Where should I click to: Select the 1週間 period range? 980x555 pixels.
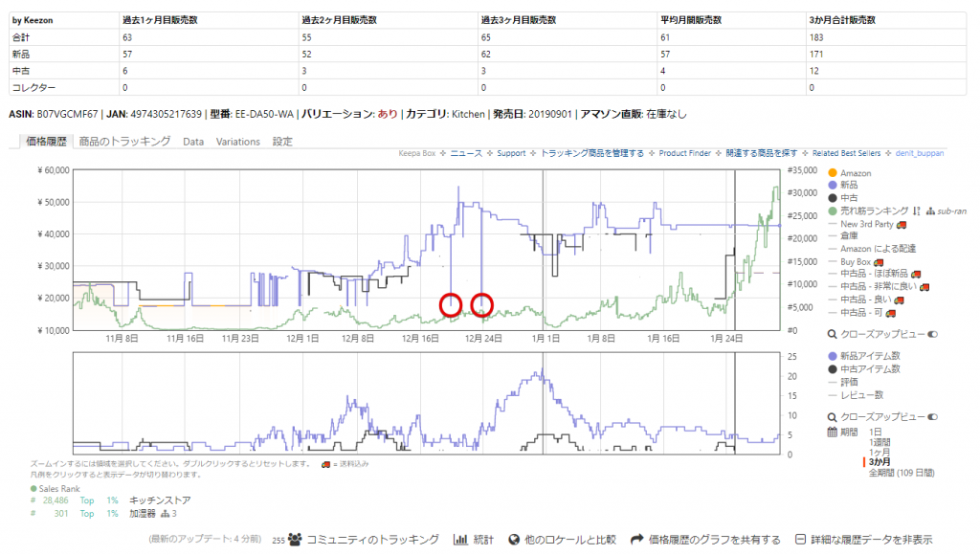pyautogui.click(x=881, y=442)
